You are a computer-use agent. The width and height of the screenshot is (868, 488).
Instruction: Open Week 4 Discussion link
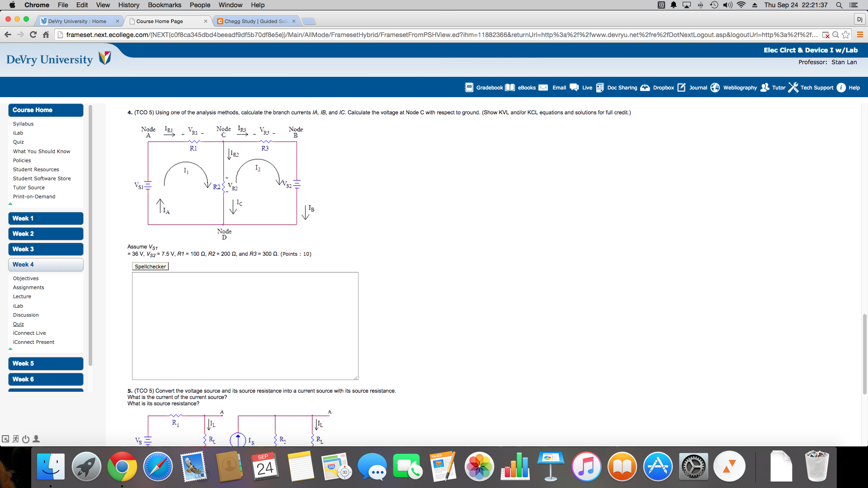click(x=26, y=315)
